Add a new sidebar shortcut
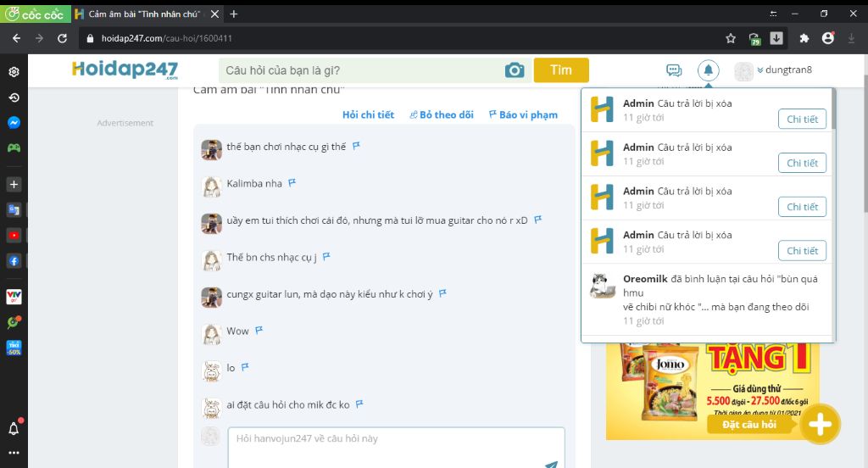Viewport: 868px width, 468px height. tap(14, 185)
